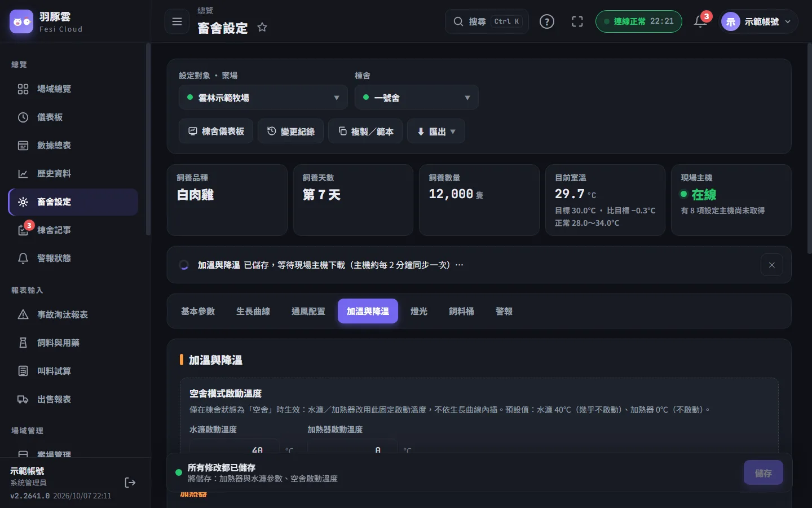812x508 pixels.
Task: Switch to 燈光 tab
Action: [419, 312]
